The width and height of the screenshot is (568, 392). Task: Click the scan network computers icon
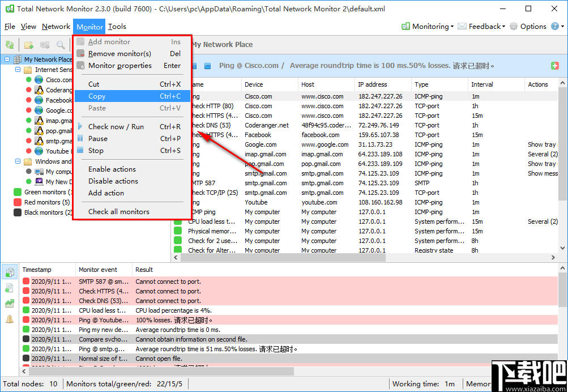(45, 45)
